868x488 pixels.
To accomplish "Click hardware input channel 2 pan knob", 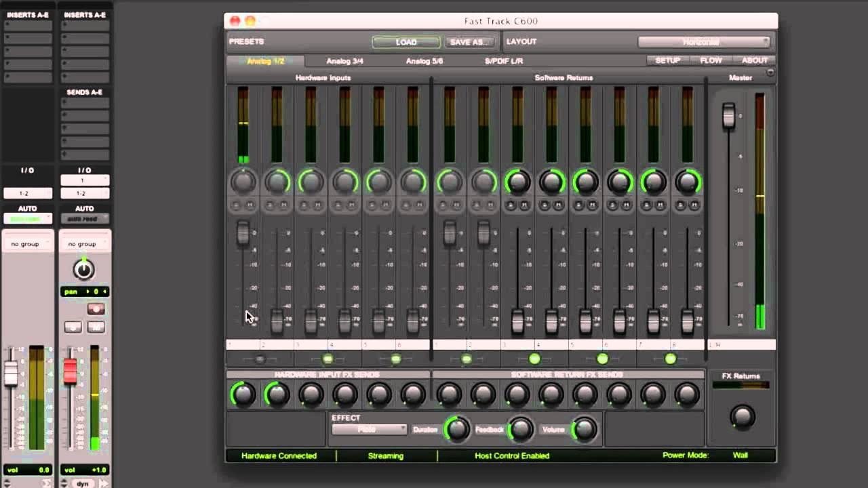I will (277, 182).
